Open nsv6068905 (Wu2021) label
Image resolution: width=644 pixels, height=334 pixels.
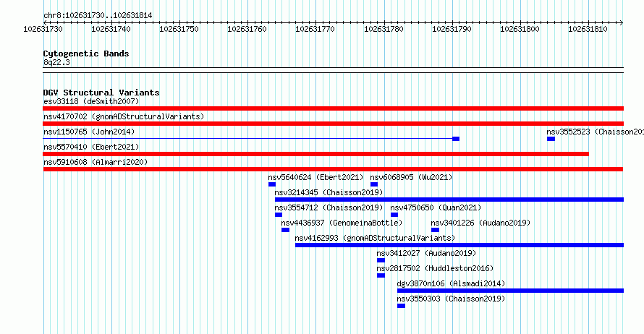[x=411, y=177]
